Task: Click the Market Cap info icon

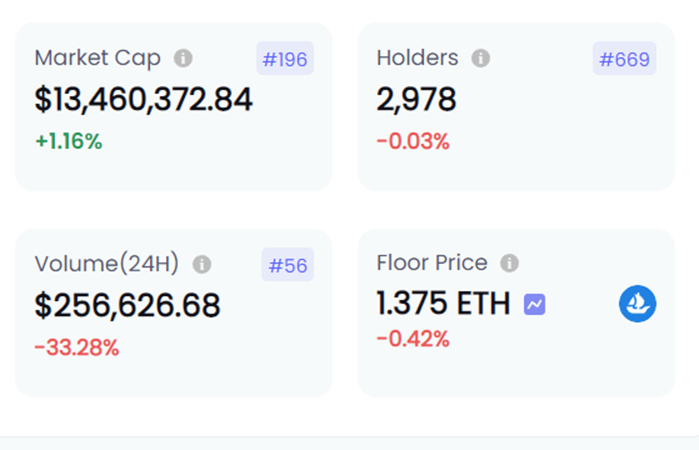Action: tap(183, 58)
